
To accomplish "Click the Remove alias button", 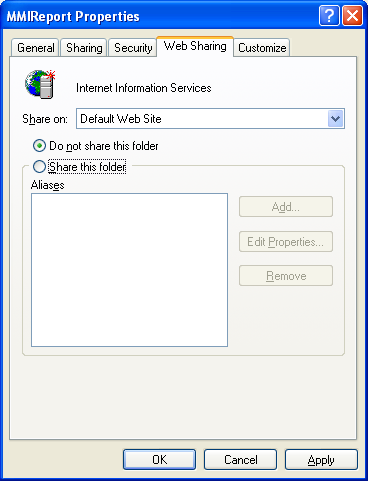I will [x=286, y=275].
